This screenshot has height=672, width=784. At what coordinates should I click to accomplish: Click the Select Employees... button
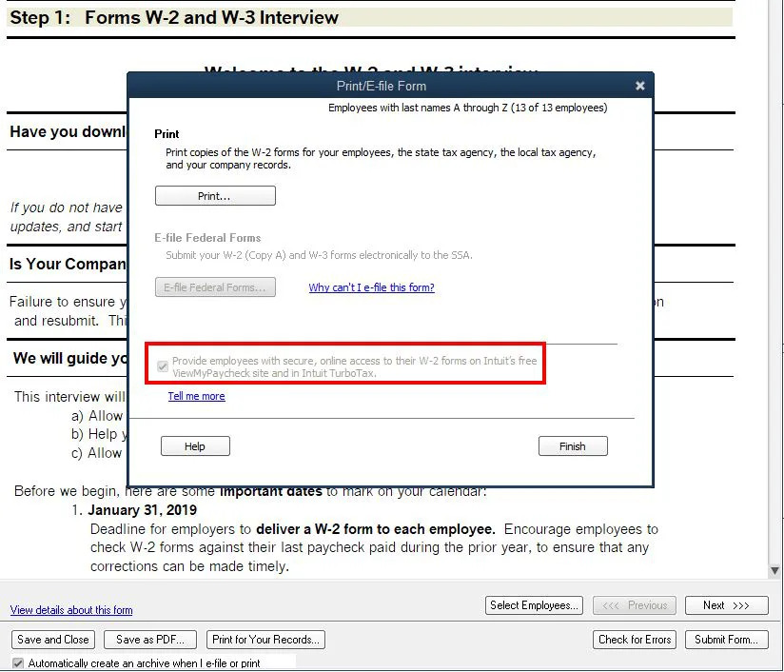[x=534, y=605]
